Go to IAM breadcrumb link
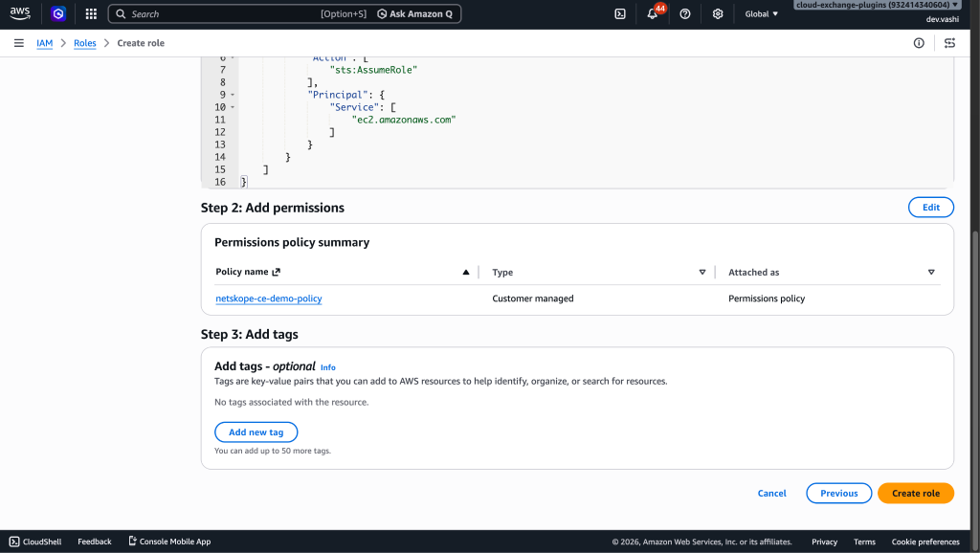The image size is (980, 553). tap(44, 43)
